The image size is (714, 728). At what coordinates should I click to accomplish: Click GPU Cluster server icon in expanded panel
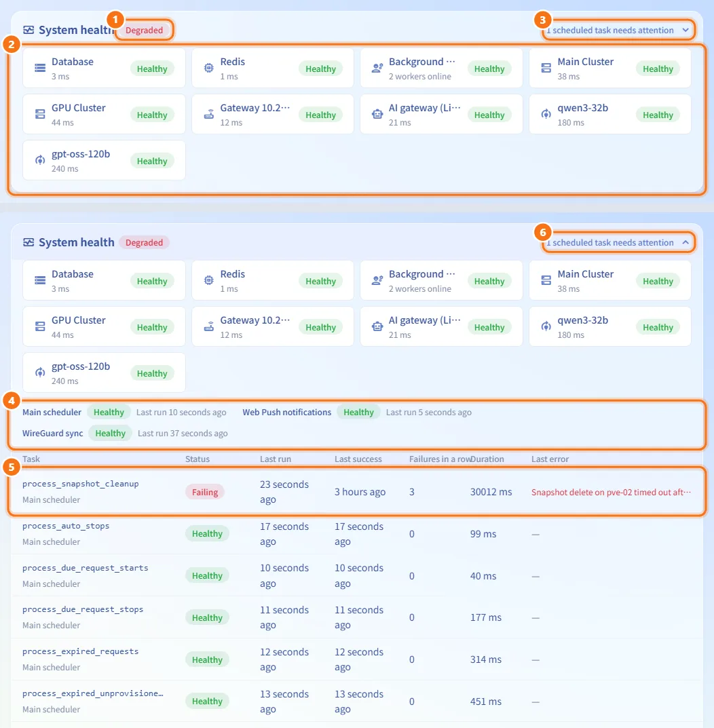[x=41, y=327]
